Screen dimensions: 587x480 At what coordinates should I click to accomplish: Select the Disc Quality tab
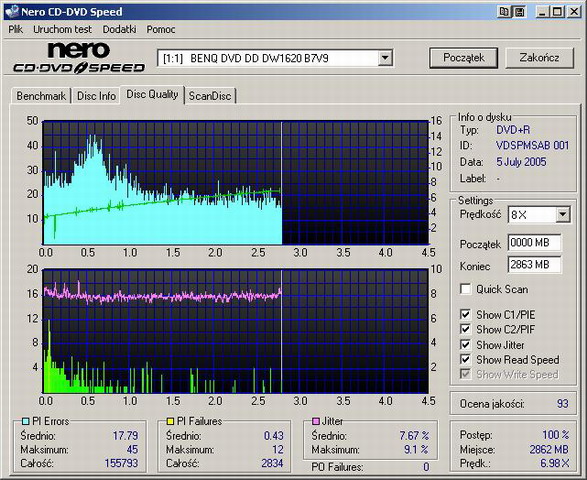pos(152,94)
